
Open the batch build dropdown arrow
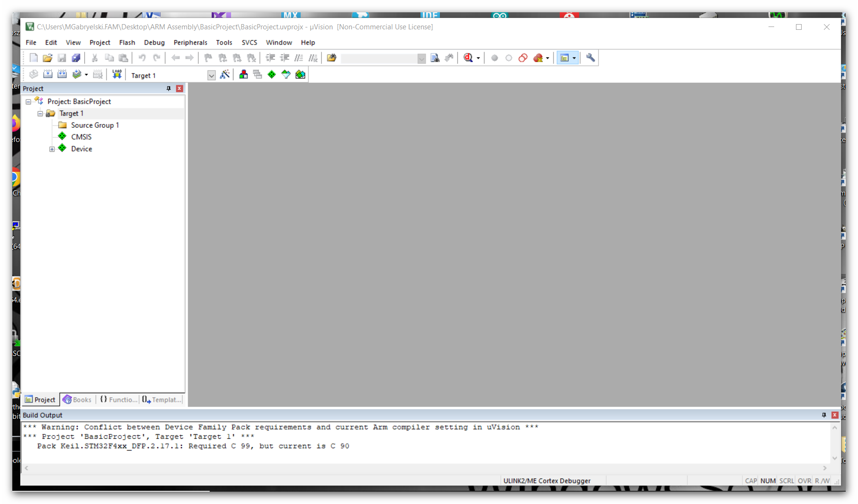pos(86,74)
